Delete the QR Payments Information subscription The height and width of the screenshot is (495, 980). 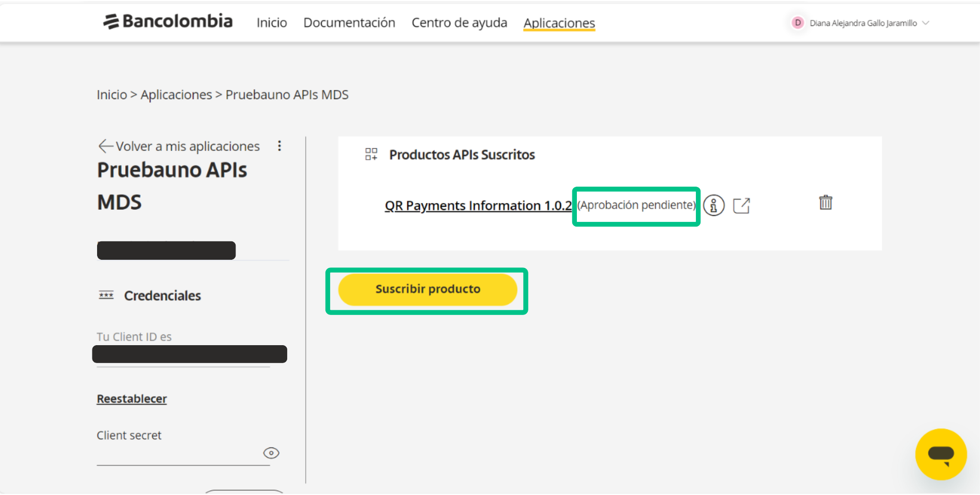coord(826,202)
